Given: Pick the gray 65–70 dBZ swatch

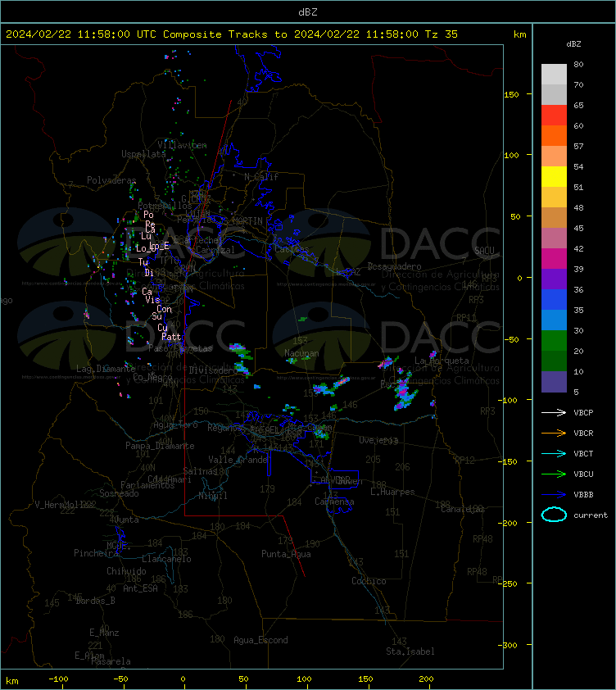Looking at the screenshot, I should tap(554, 94).
